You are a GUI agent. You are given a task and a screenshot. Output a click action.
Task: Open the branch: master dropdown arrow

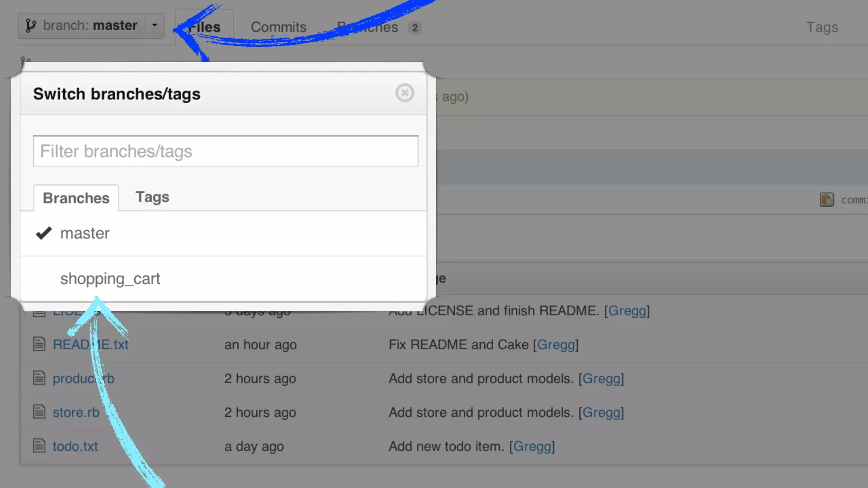155,25
